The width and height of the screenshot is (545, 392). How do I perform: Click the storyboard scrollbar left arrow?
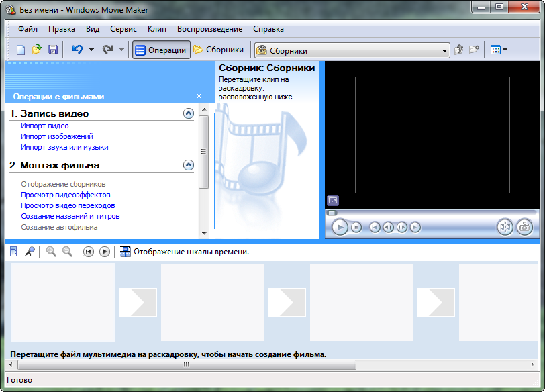coord(11,364)
